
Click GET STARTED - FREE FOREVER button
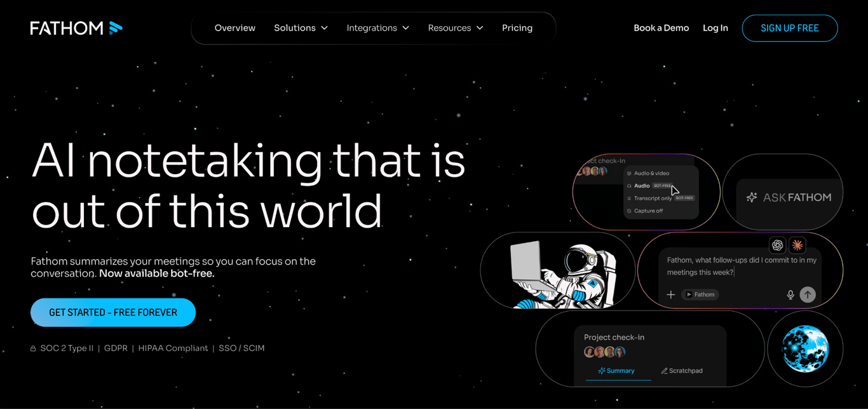(x=113, y=312)
